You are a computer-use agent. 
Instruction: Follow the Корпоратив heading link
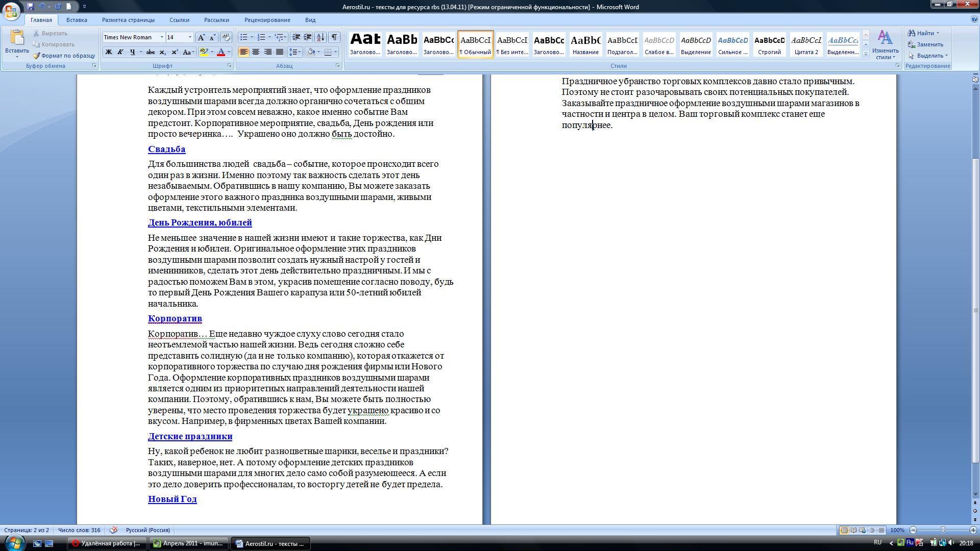tap(175, 319)
